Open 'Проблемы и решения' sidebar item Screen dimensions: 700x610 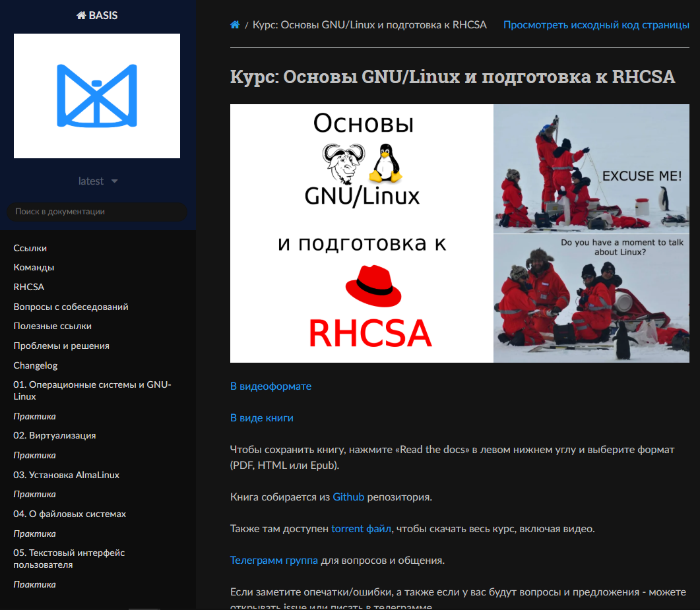pyautogui.click(x=61, y=346)
